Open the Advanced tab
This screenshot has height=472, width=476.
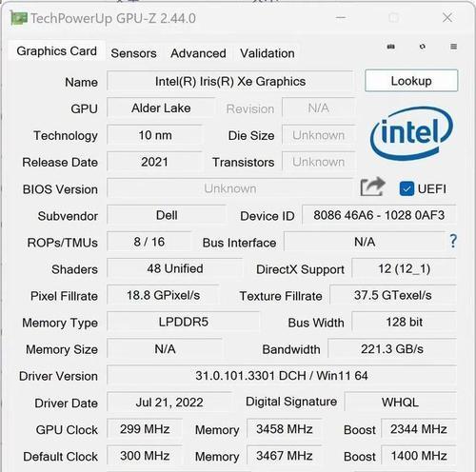pyautogui.click(x=198, y=53)
